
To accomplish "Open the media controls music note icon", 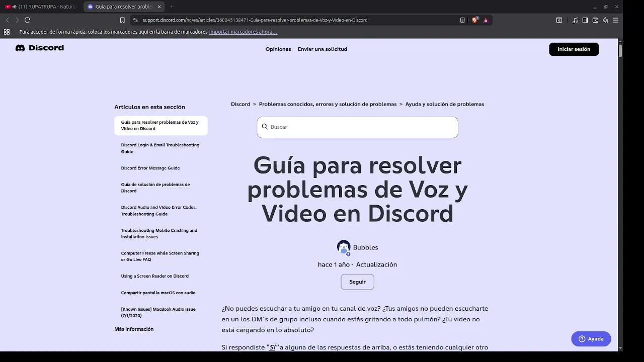I will coord(575,20).
